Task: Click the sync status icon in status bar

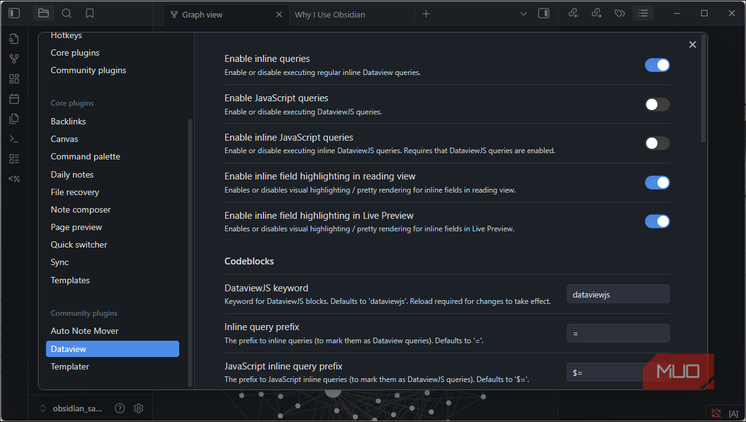Action: (716, 413)
